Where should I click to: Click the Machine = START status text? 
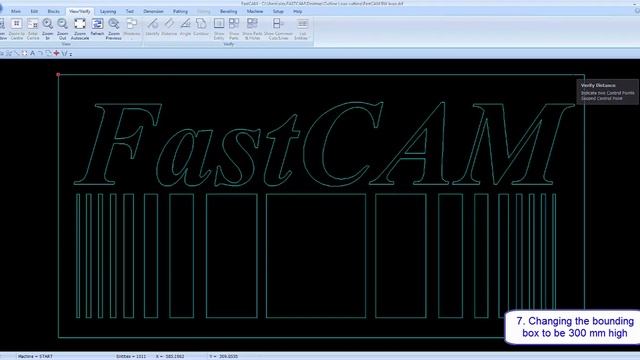pos(35,356)
